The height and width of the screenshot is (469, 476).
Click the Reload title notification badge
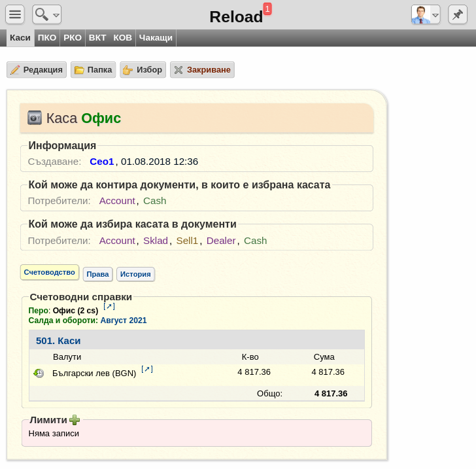[x=267, y=9]
